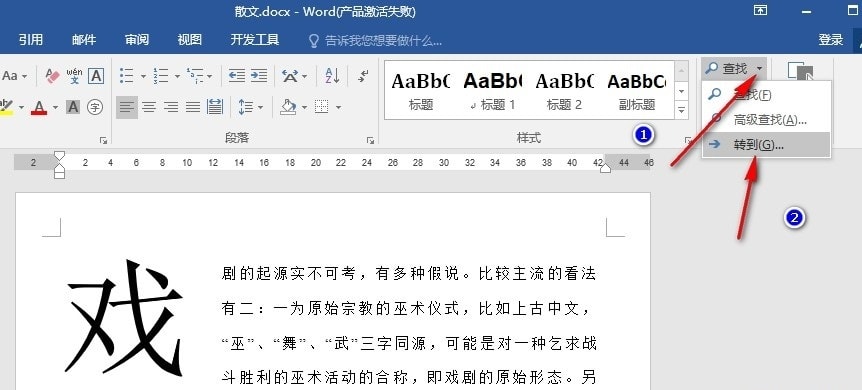Open the 审阅 tab

(136, 40)
